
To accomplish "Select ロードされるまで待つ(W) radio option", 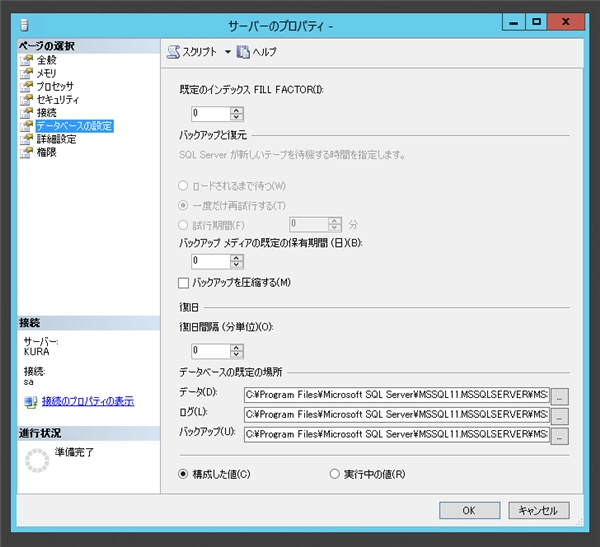I will click(x=183, y=186).
